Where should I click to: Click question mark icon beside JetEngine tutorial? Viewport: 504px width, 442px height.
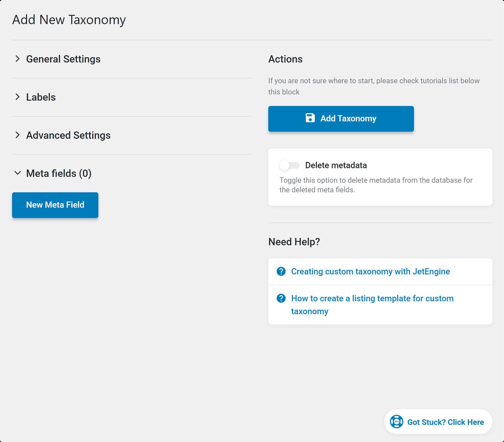point(281,271)
